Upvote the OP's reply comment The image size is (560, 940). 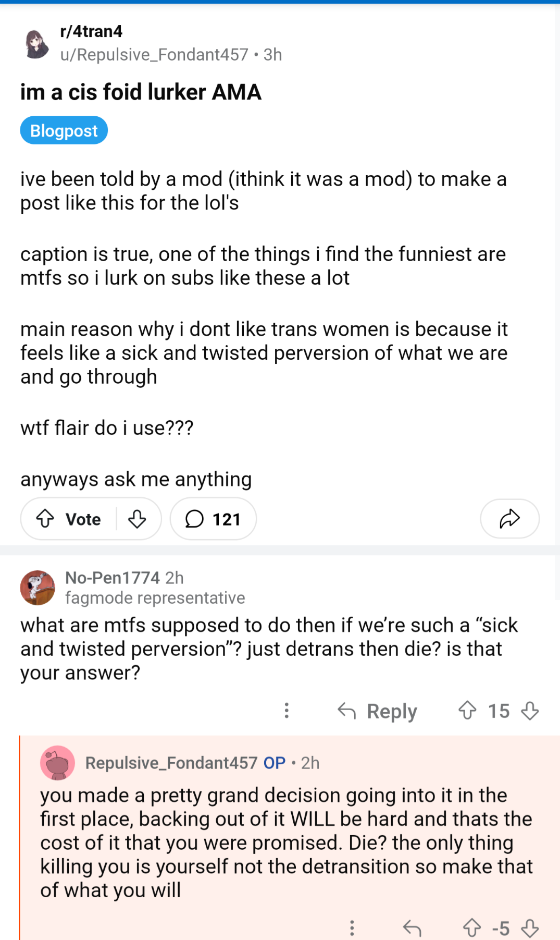[x=472, y=928]
